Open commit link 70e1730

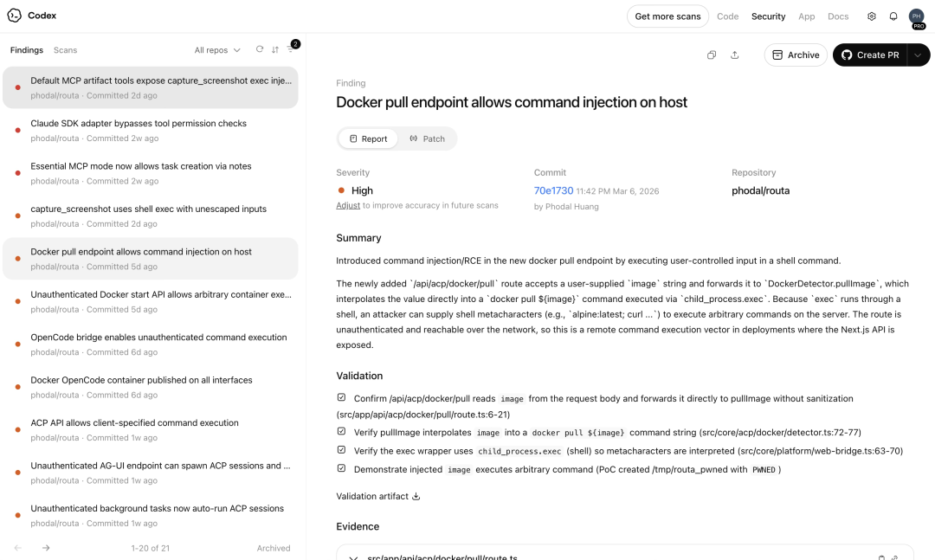coord(553,190)
